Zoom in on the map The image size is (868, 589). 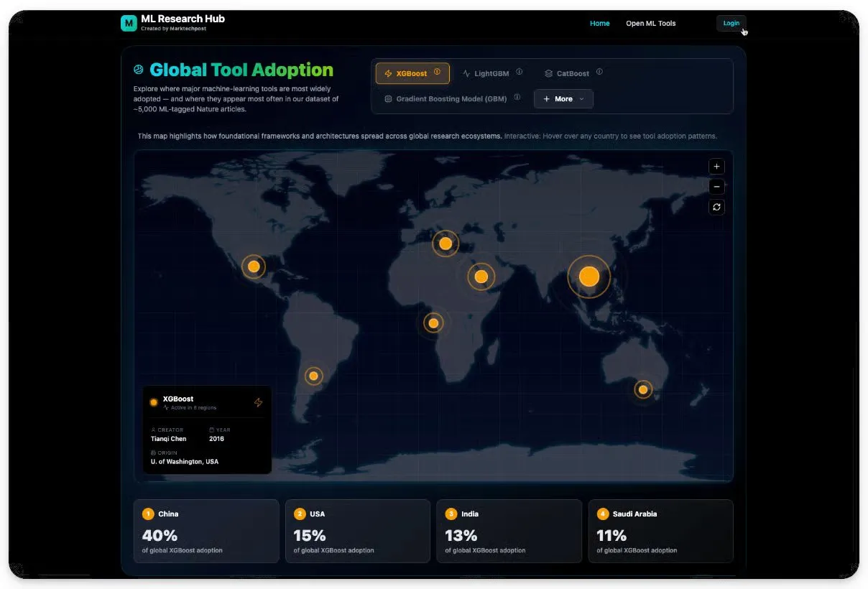[716, 167]
